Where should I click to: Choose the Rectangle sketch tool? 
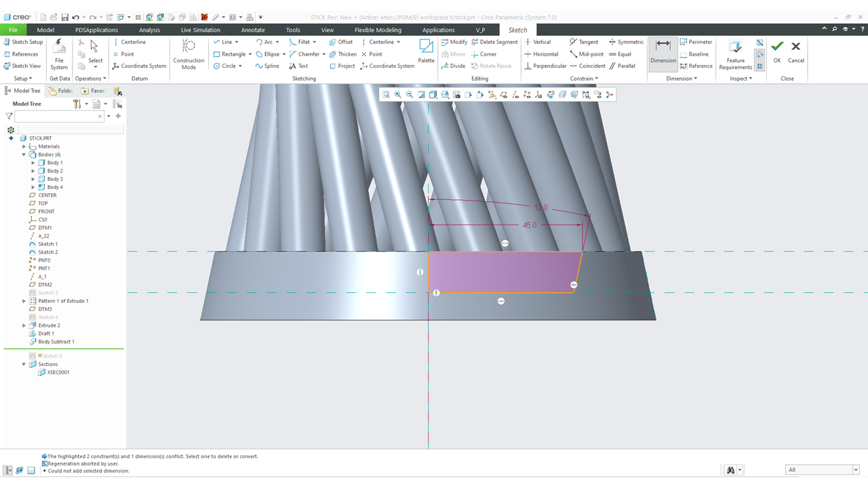pyautogui.click(x=229, y=54)
